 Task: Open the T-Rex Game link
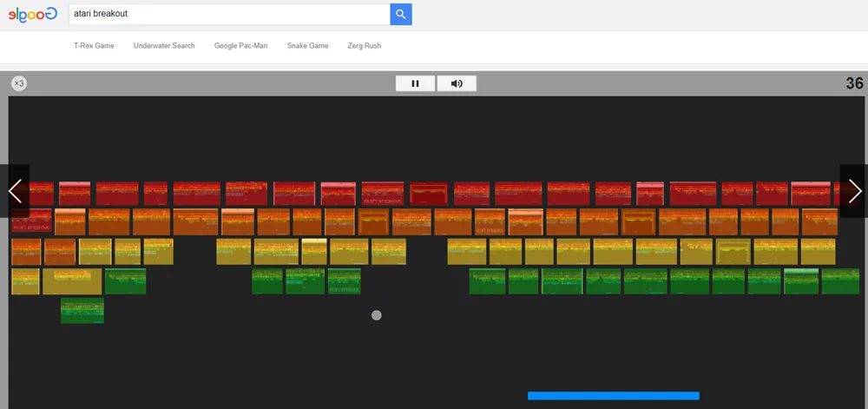coord(94,46)
